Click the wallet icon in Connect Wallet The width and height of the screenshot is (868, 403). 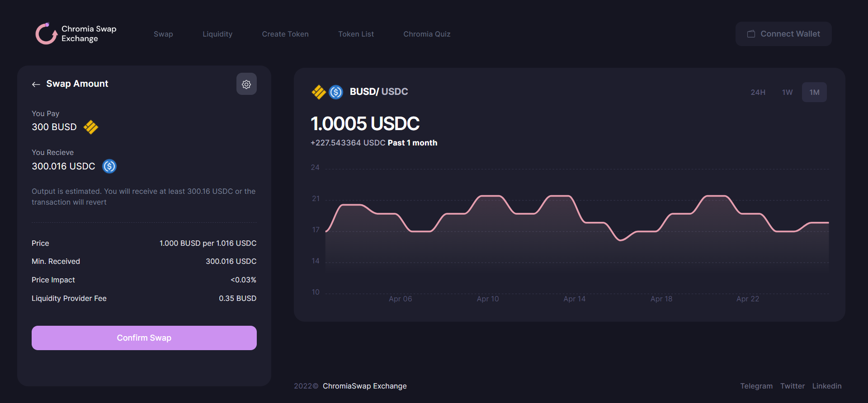click(x=751, y=34)
